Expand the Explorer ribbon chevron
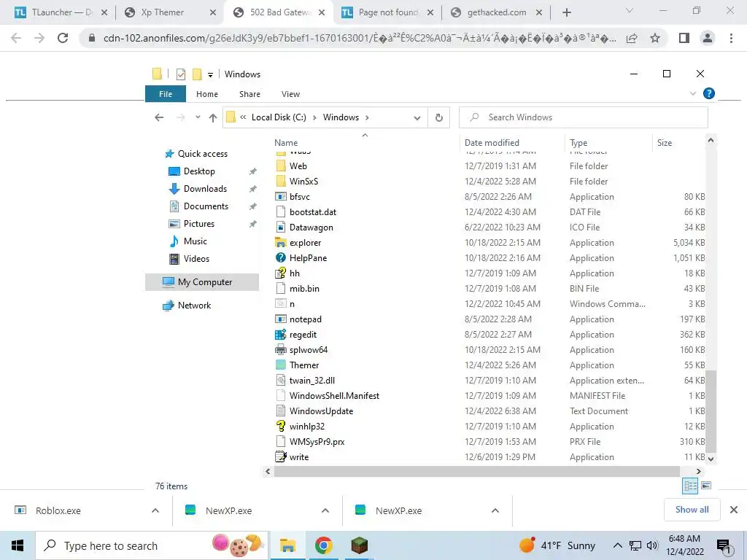This screenshot has width=747, height=560. (693, 94)
